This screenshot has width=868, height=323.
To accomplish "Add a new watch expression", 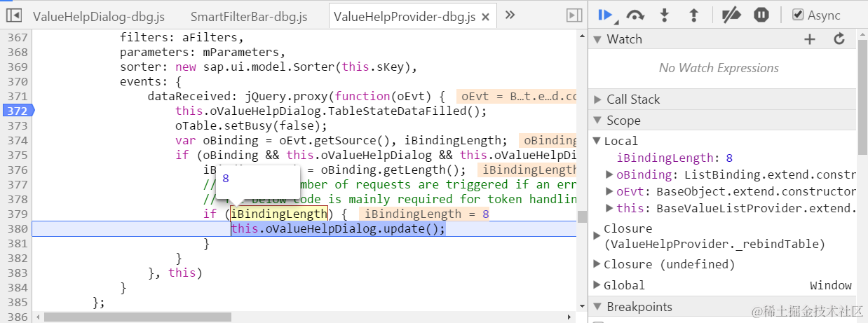I will (810, 39).
